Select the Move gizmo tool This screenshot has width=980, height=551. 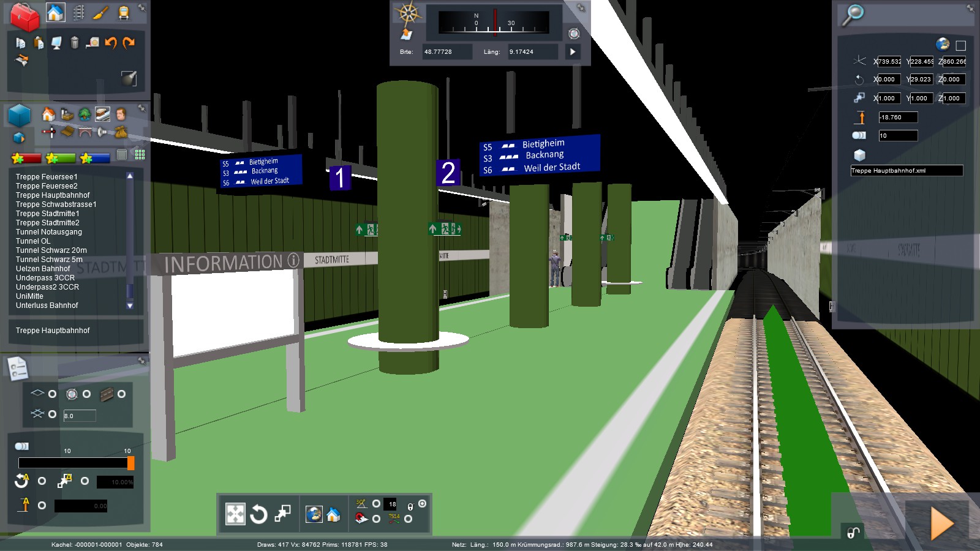coord(235,514)
